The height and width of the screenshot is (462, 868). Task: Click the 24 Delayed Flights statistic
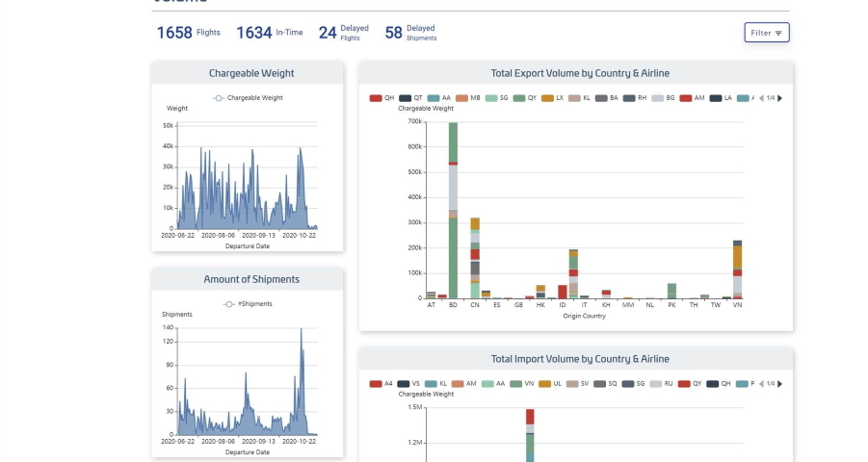[343, 33]
